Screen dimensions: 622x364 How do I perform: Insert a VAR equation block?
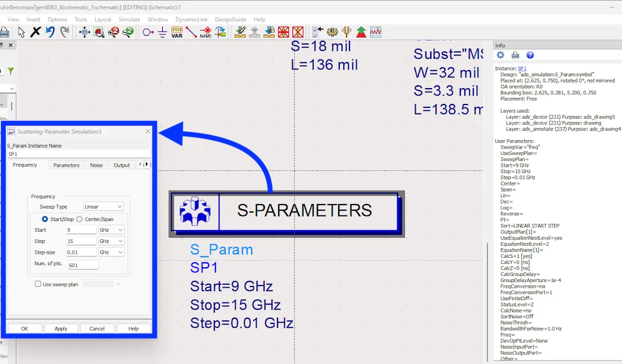click(177, 32)
